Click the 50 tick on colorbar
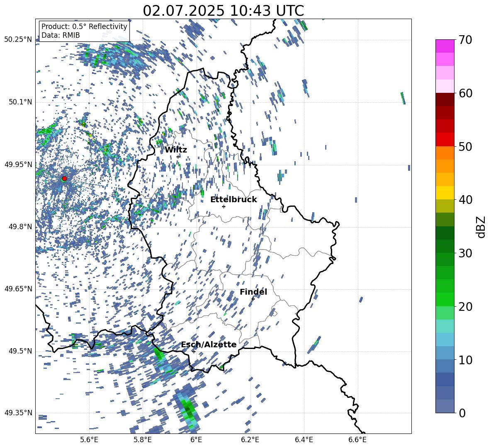The image size is (491, 448). 465,147
